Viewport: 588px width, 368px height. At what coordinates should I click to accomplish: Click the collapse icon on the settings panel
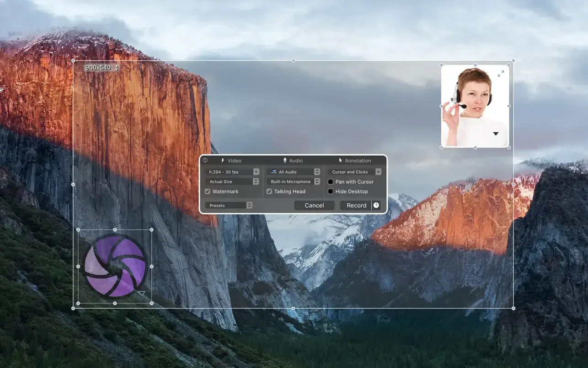point(205,160)
